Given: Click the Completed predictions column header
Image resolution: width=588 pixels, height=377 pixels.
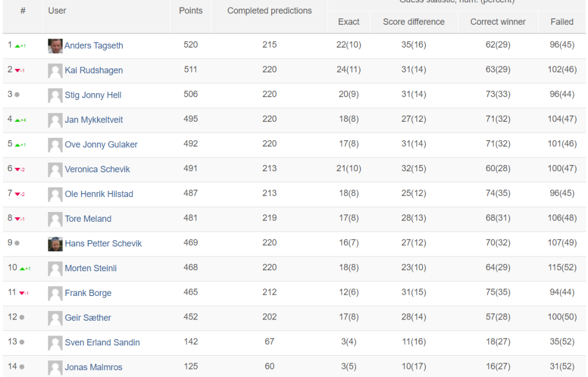Looking at the screenshot, I should pos(269,11).
